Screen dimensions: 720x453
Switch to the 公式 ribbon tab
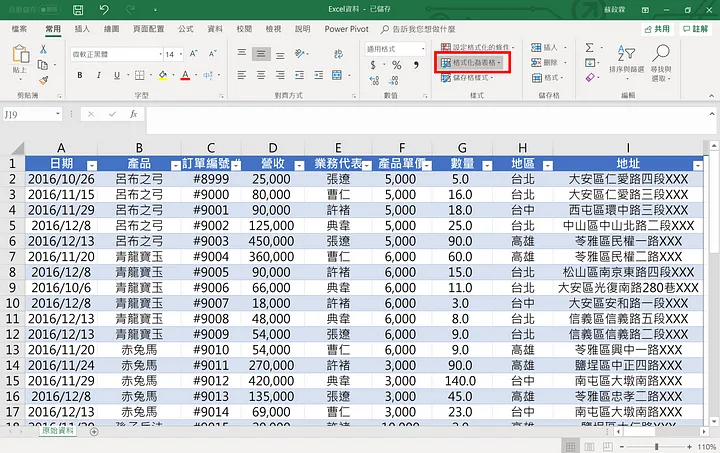186,29
